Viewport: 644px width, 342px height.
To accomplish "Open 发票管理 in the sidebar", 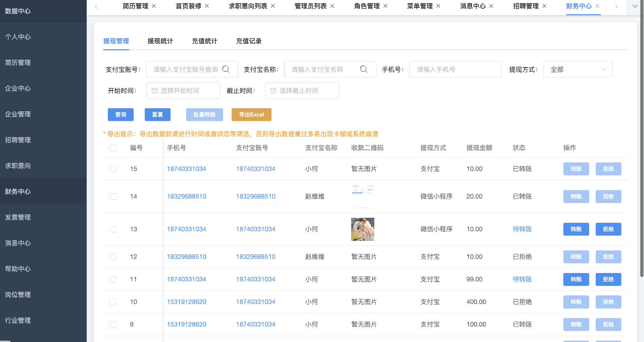I will [18, 217].
